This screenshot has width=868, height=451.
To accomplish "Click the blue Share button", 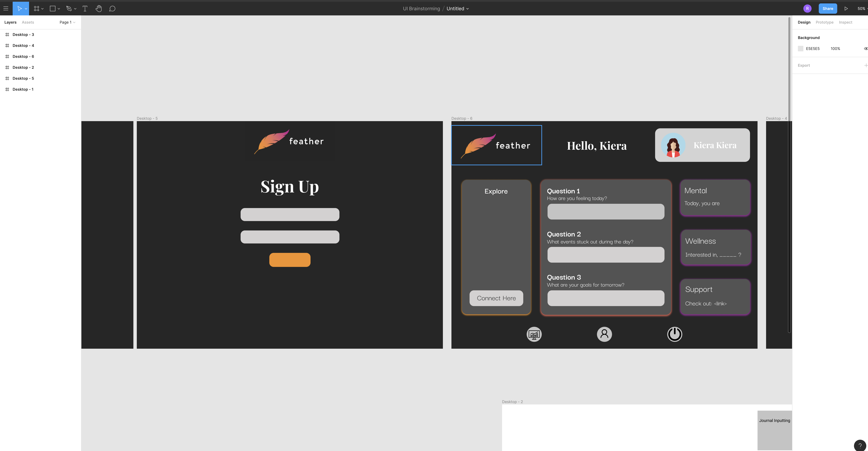I will (828, 8).
